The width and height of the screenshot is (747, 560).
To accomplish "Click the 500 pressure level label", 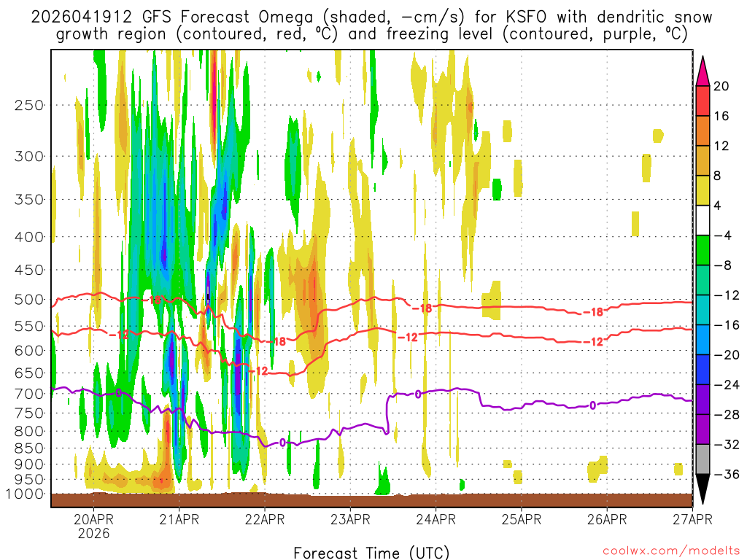I will pyautogui.click(x=29, y=300).
